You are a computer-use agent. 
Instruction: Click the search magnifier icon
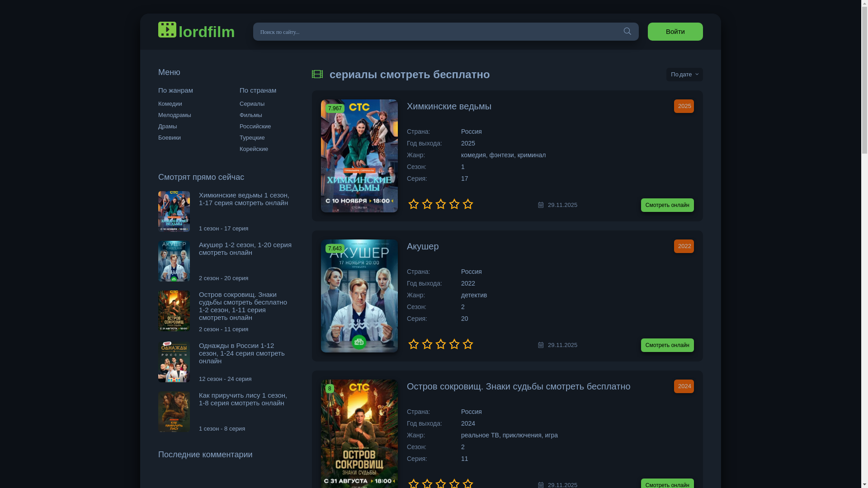pyautogui.click(x=627, y=31)
